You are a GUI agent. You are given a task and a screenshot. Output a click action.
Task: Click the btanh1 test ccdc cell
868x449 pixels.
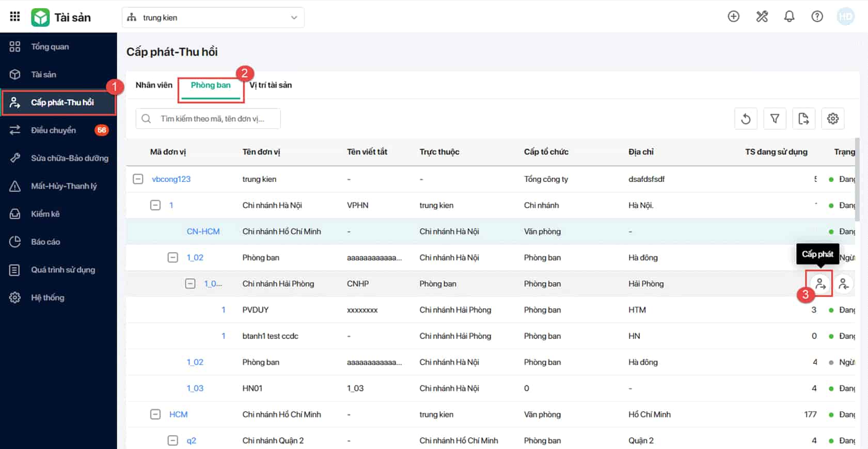(x=270, y=336)
